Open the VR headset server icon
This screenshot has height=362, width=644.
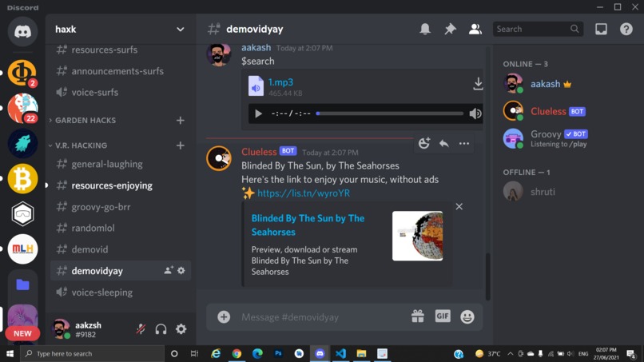(x=22, y=213)
